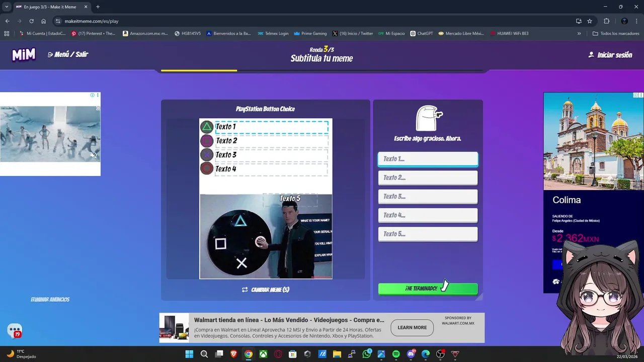
Task: Select the 'En juego 3/3 - Make it Meme' tab
Action: point(52,7)
